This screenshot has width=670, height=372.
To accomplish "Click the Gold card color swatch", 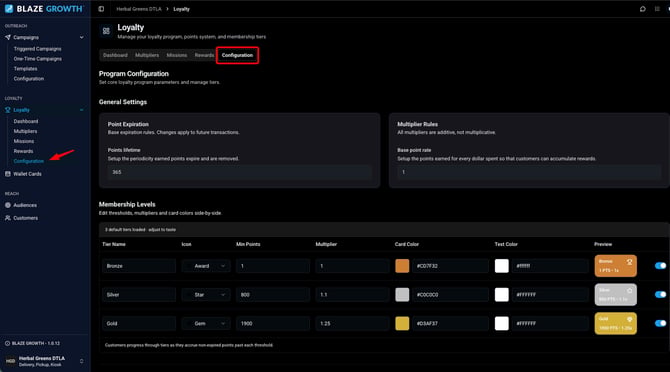I will click(402, 323).
